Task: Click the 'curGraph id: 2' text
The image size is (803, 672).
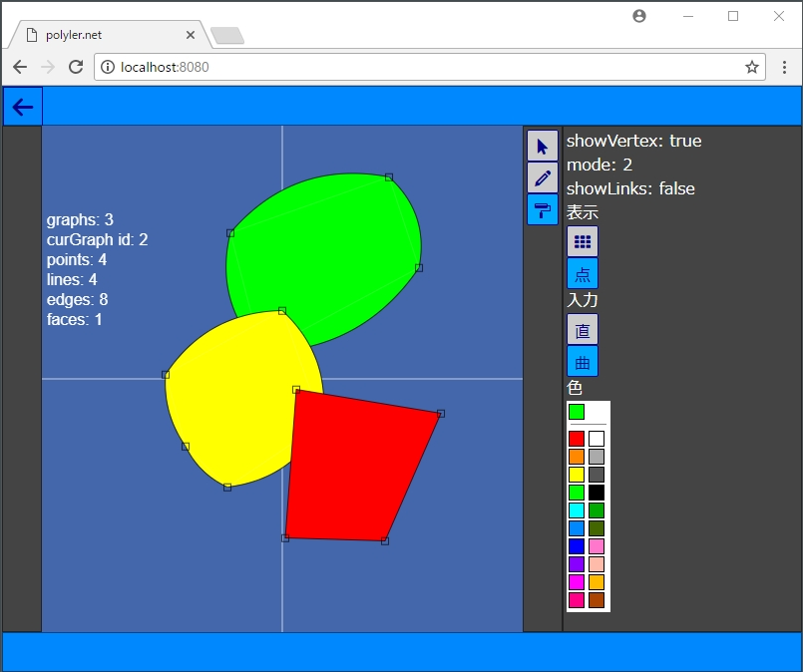Action: click(x=98, y=239)
